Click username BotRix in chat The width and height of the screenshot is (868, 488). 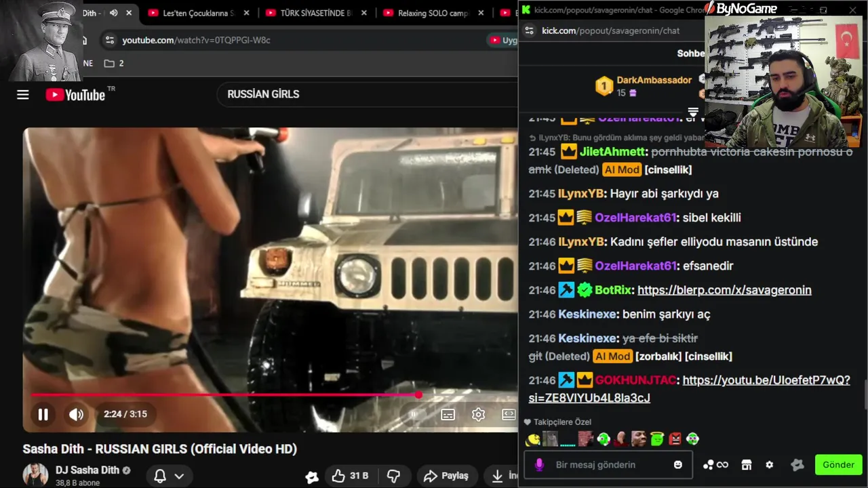click(x=613, y=290)
